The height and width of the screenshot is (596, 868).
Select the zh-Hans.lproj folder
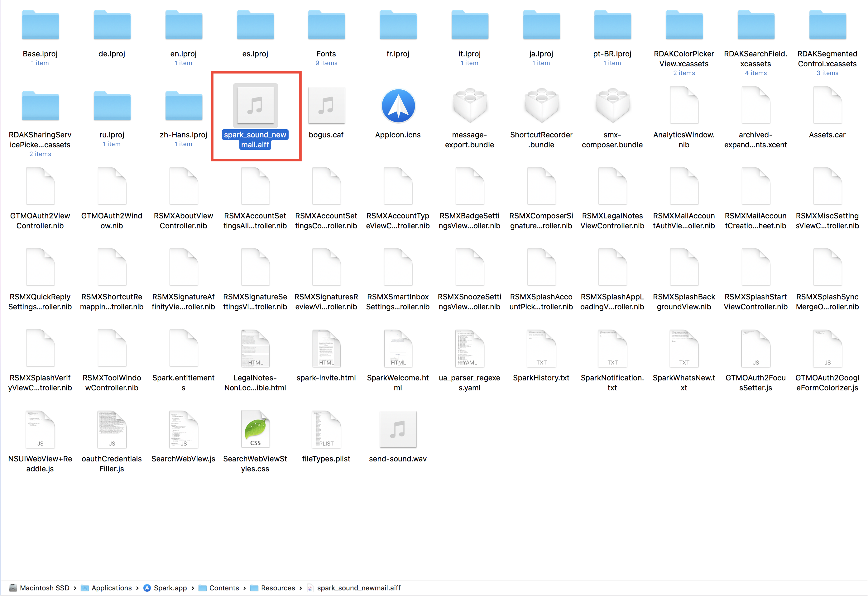pos(183,106)
